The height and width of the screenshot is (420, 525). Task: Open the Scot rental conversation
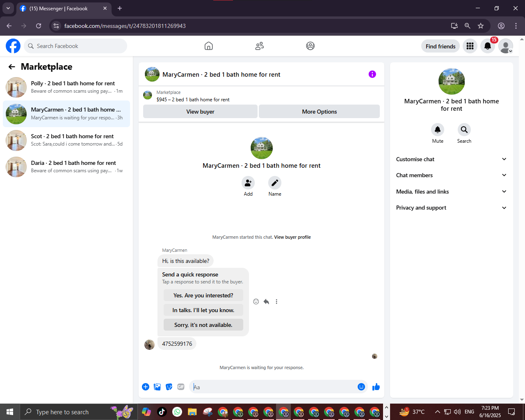point(66,140)
